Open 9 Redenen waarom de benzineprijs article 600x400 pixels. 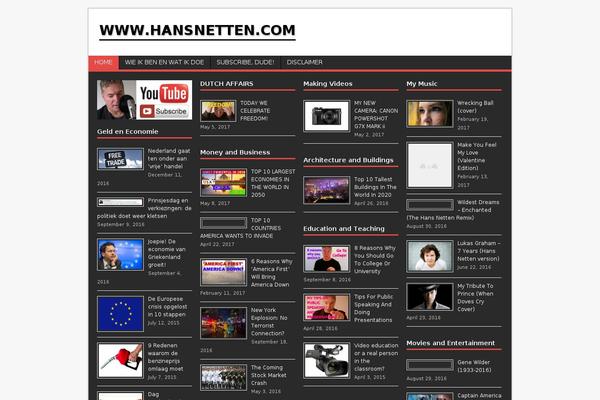[165, 357]
